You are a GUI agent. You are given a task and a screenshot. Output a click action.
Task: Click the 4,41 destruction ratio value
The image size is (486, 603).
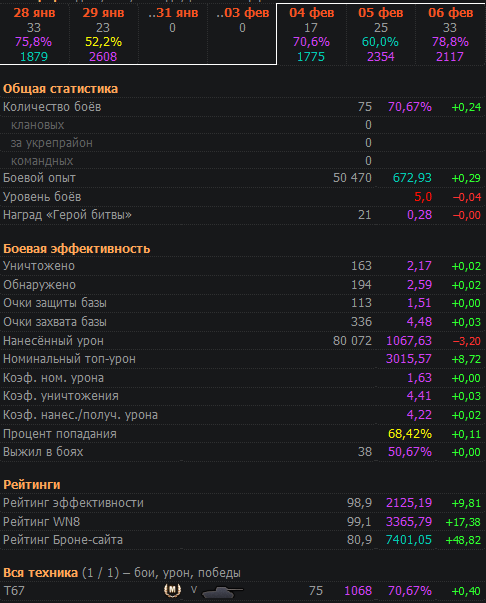419,396
